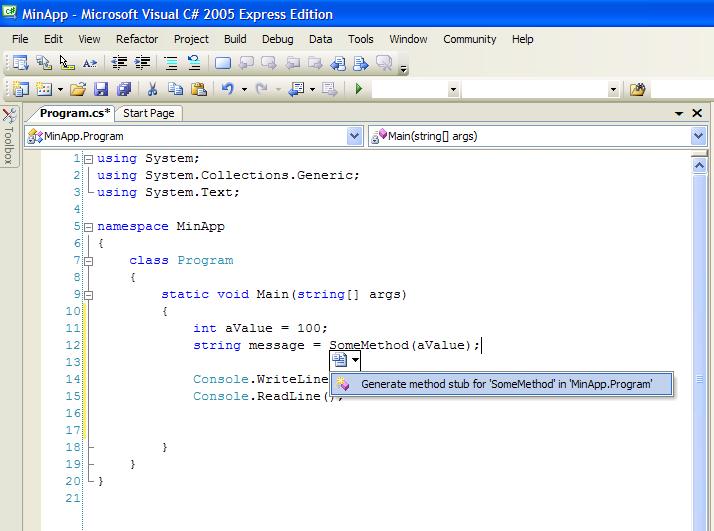Uncomment the selected lines icon

pos(194,62)
